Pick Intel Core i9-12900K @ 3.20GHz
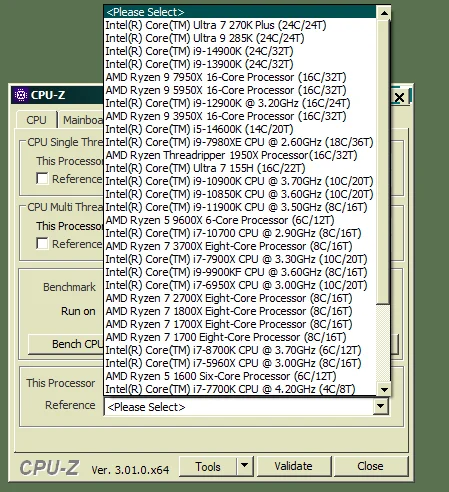Screen dimensions: 449x492 click(x=240, y=103)
